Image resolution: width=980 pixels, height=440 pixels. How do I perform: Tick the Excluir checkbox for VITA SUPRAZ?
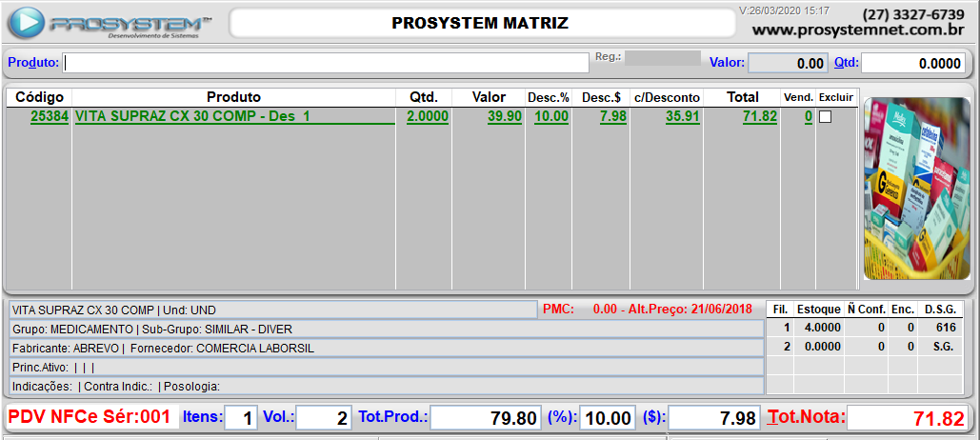(825, 116)
